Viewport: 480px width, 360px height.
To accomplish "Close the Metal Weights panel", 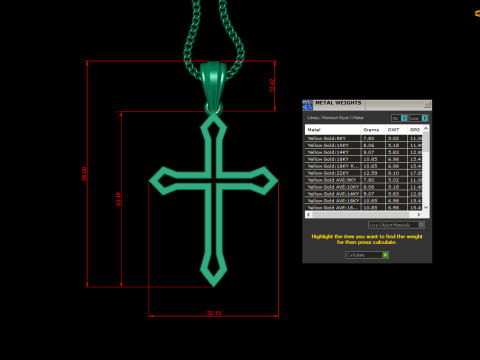I will click(427, 105).
